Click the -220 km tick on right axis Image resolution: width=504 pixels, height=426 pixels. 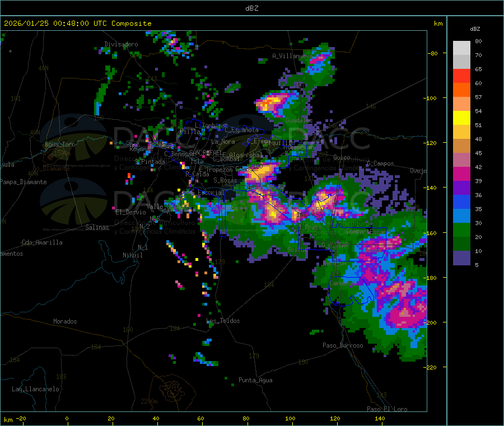pos(431,367)
